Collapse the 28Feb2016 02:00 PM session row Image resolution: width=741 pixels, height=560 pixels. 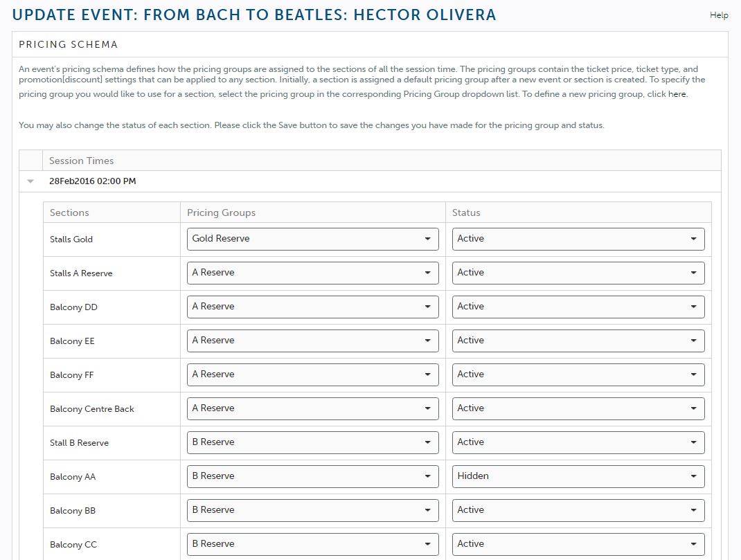click(x=30, y=181)
